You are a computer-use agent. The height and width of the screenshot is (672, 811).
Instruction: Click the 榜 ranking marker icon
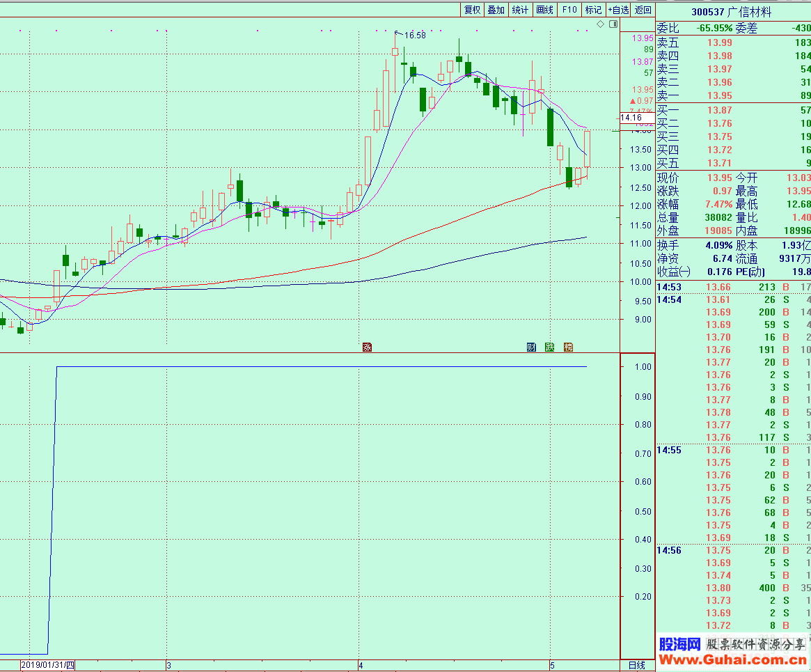(569, 347)
